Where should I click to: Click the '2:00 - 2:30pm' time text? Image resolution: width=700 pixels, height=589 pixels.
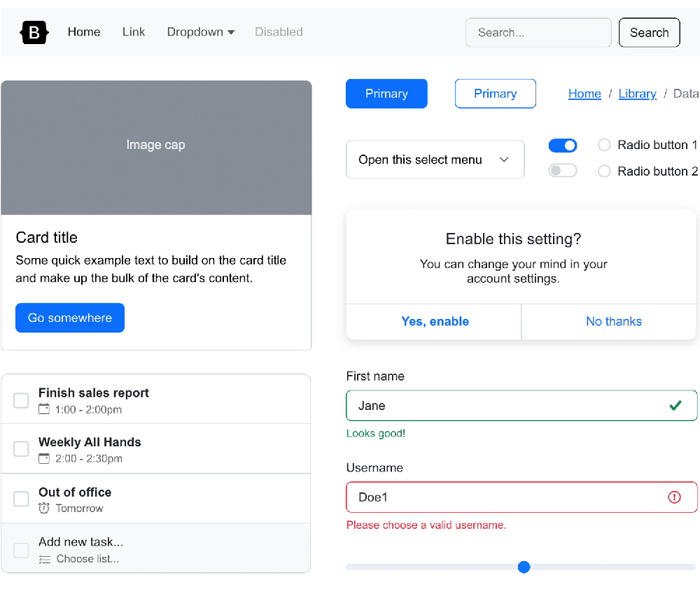[89, 458]
